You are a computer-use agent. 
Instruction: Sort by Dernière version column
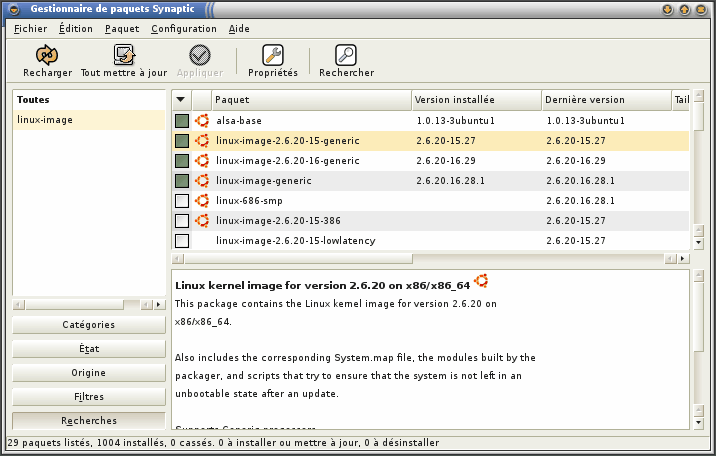point(606,100)
